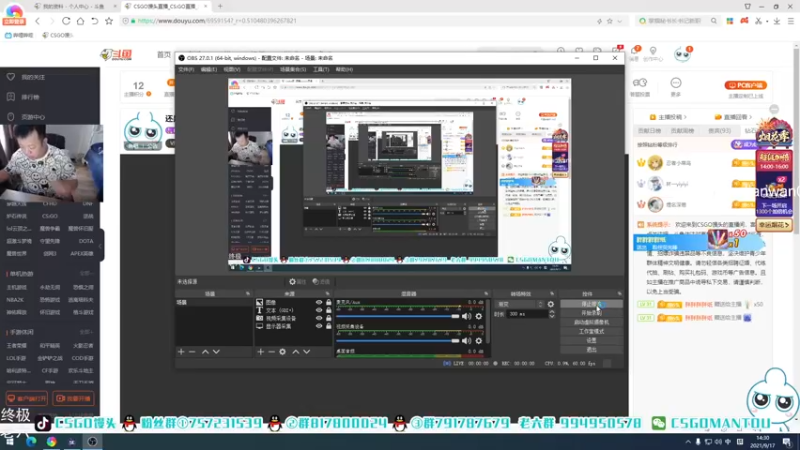Screen dimensions: 800x450
Task: Open the 场景集合(S) menu in OBS
Action: [x=293, y=69]
